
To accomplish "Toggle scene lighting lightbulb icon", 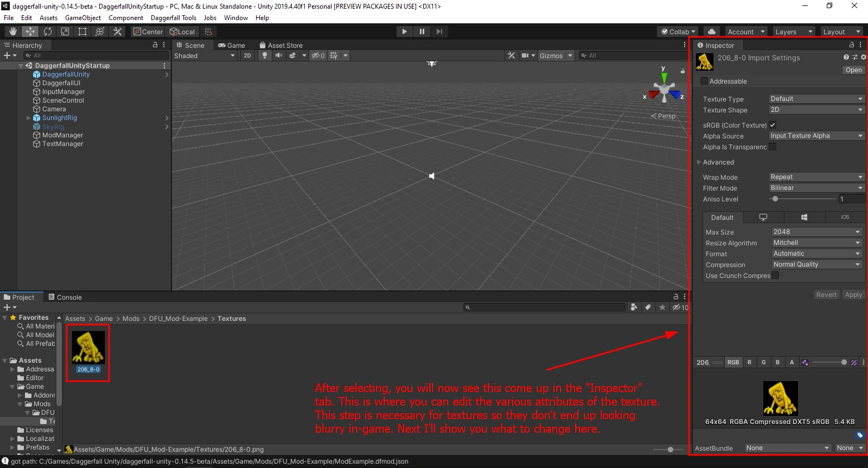I will coord(264,55).
